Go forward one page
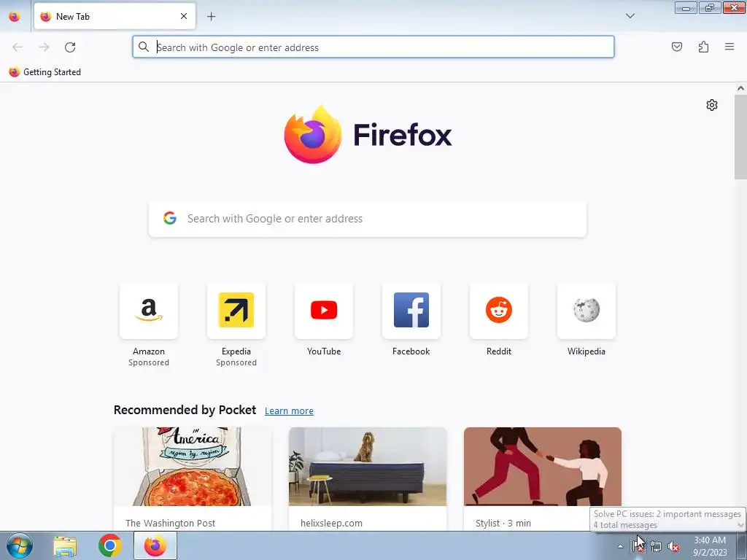Screen dimensions: 747x560 (44, 47)
